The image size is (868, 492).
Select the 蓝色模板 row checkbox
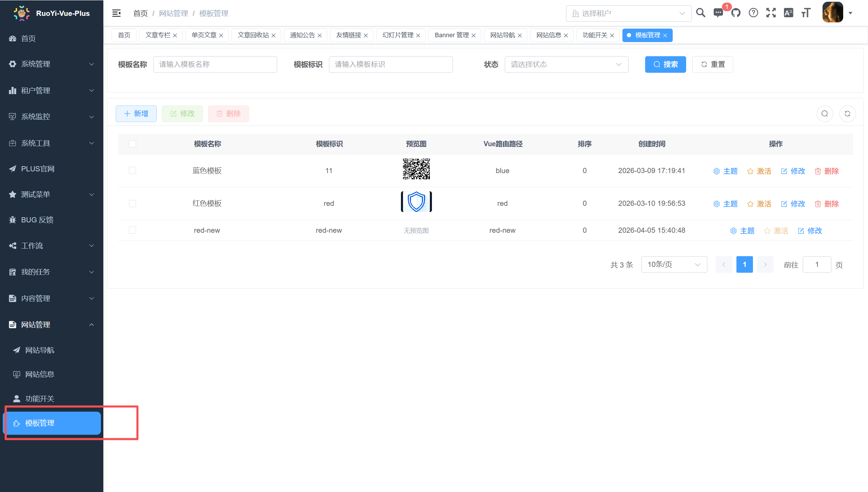(132, 170)
